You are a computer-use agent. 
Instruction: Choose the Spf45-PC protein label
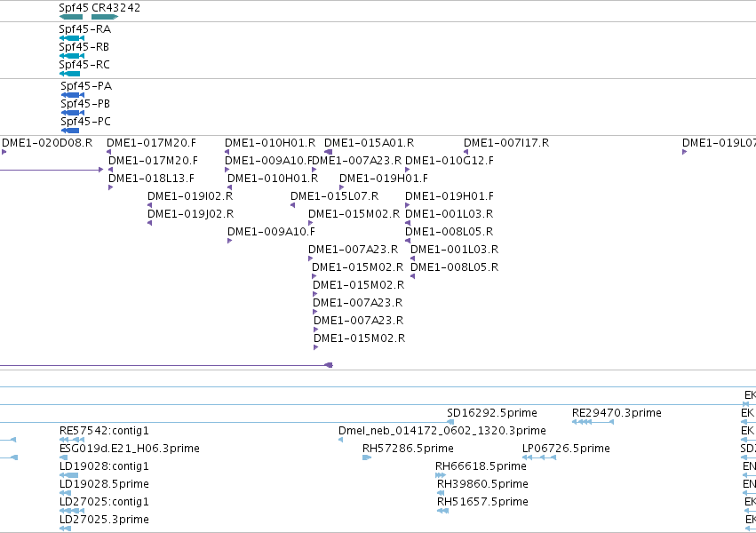pos(85,122)
